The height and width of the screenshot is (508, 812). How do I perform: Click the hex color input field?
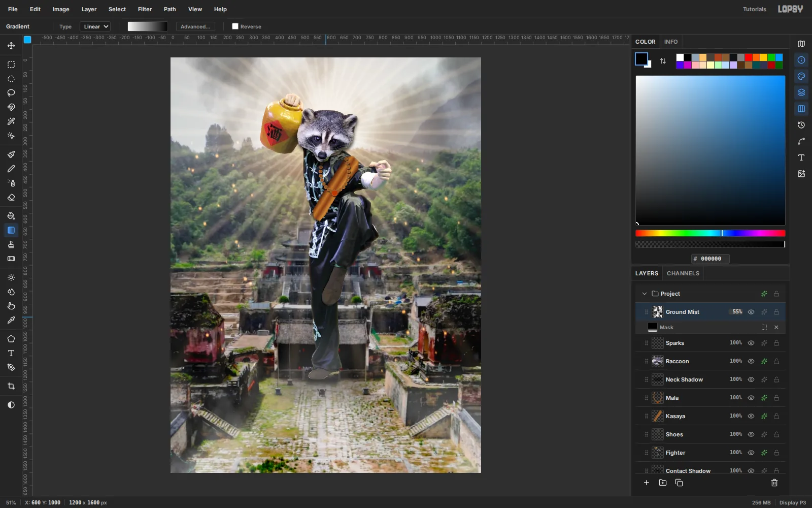click(x=710, y=259)
